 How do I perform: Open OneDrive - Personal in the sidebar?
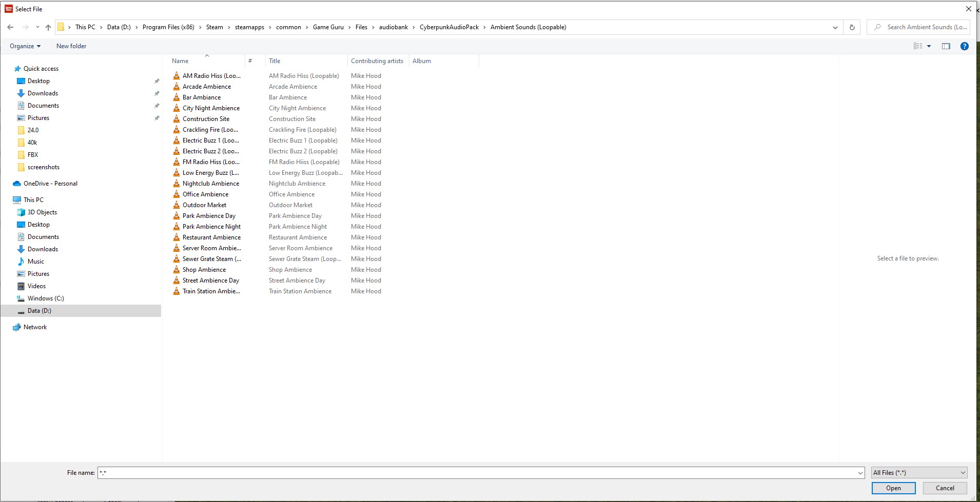[x=50, y=184]
